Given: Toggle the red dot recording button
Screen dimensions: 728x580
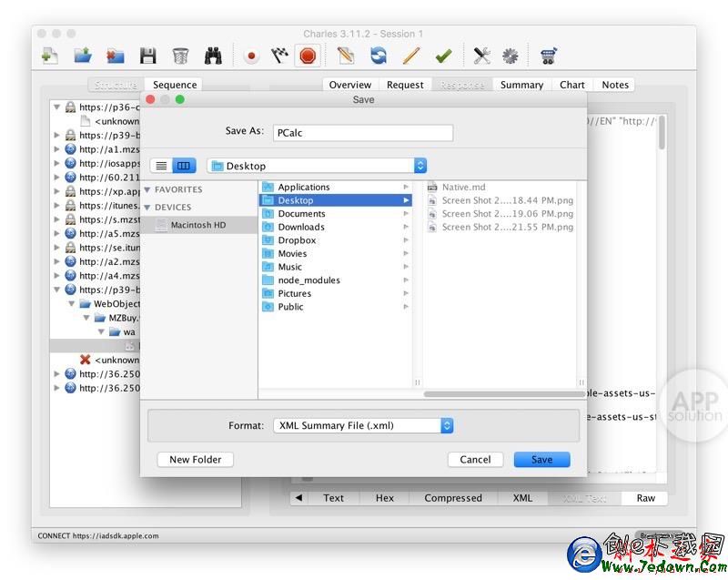Looking at the screenshot, I should point(252,56).
